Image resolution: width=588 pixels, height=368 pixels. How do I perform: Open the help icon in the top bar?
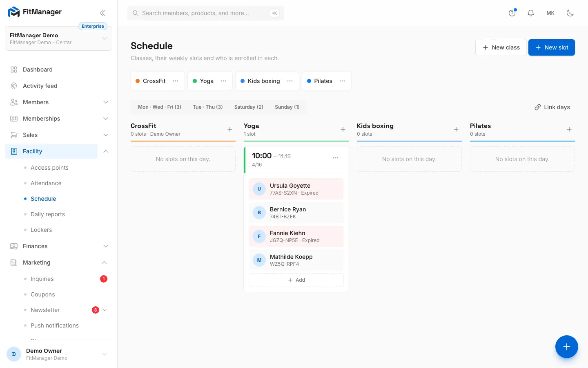tap(512, 13)
